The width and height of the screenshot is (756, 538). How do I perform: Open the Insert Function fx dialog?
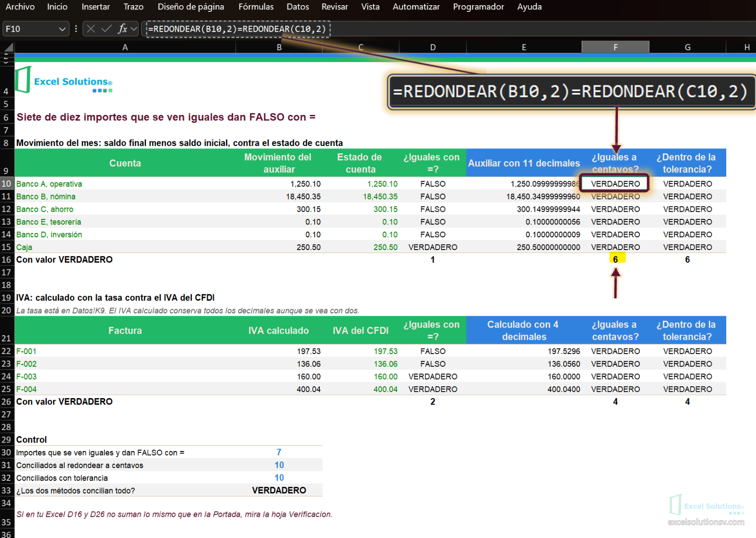(x=122, y=29)
